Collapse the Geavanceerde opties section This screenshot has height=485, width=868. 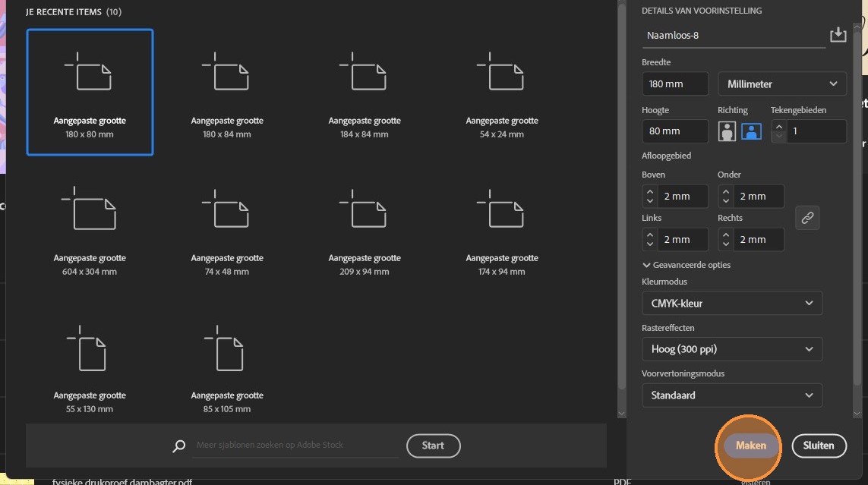point(687,265)
